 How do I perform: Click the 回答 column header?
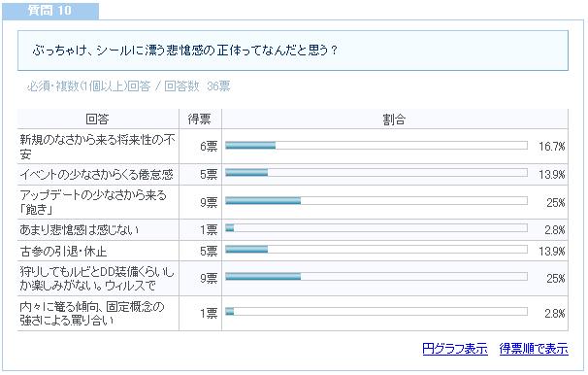[x=97, y=119]
